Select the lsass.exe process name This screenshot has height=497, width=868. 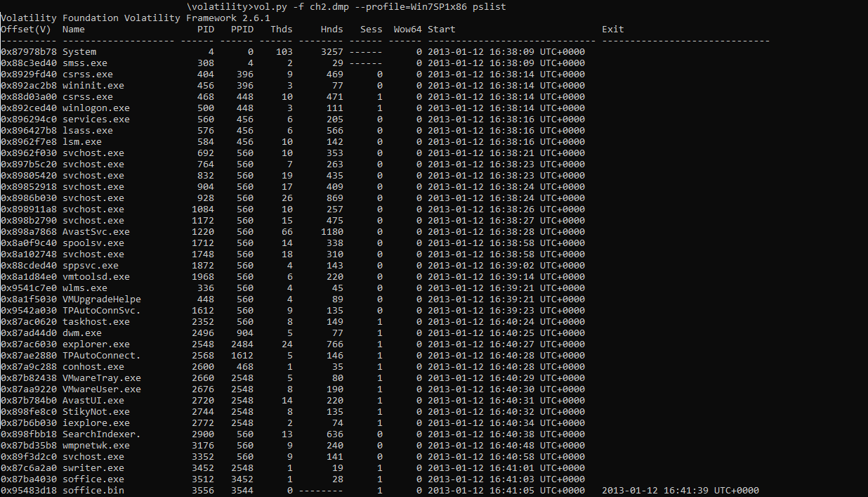click(87, 131)
